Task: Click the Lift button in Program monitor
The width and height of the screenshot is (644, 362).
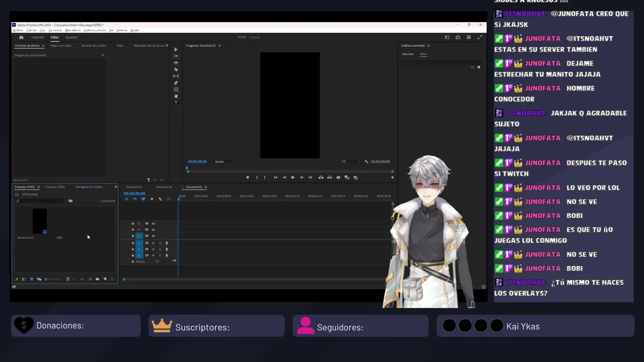Action: pyautogui.click(x=321, y=177)
